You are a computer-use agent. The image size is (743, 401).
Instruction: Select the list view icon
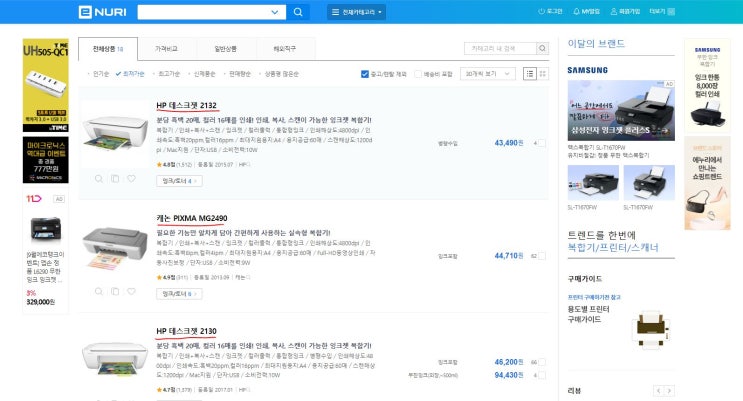(530, 74)
